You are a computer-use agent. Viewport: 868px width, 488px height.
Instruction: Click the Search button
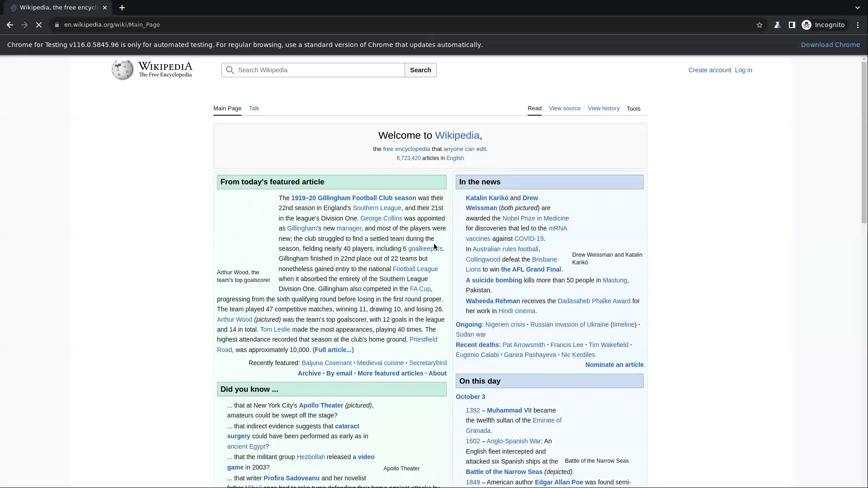[x=420, y=70]
